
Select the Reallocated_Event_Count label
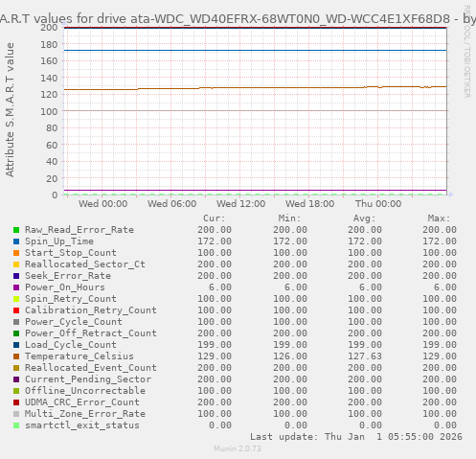tap(91, 368)
